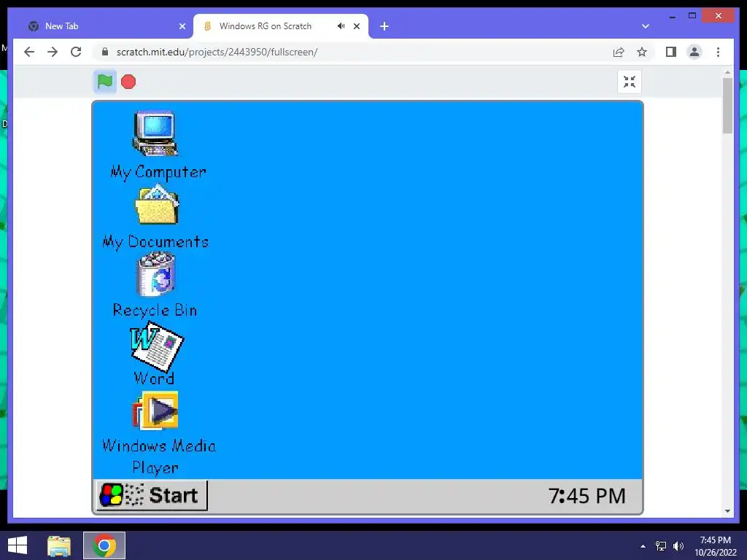Close the New Tab browser tab
Screen dimensions: 747x560
pos(182,26)
